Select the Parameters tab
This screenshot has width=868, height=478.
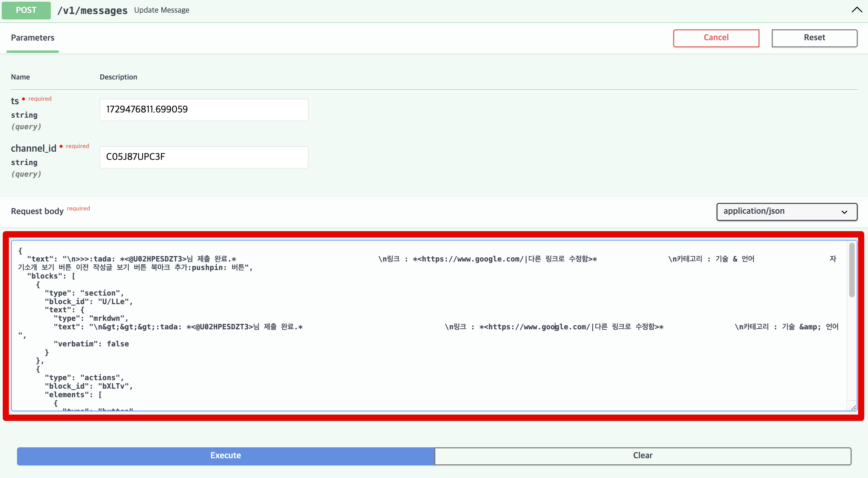[x=33, y=38]
